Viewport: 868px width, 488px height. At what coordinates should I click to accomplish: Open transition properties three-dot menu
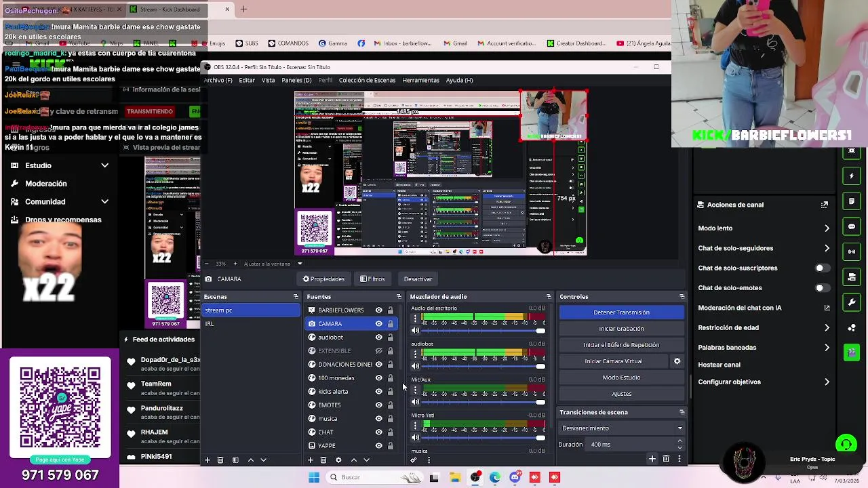coord(679,460)
